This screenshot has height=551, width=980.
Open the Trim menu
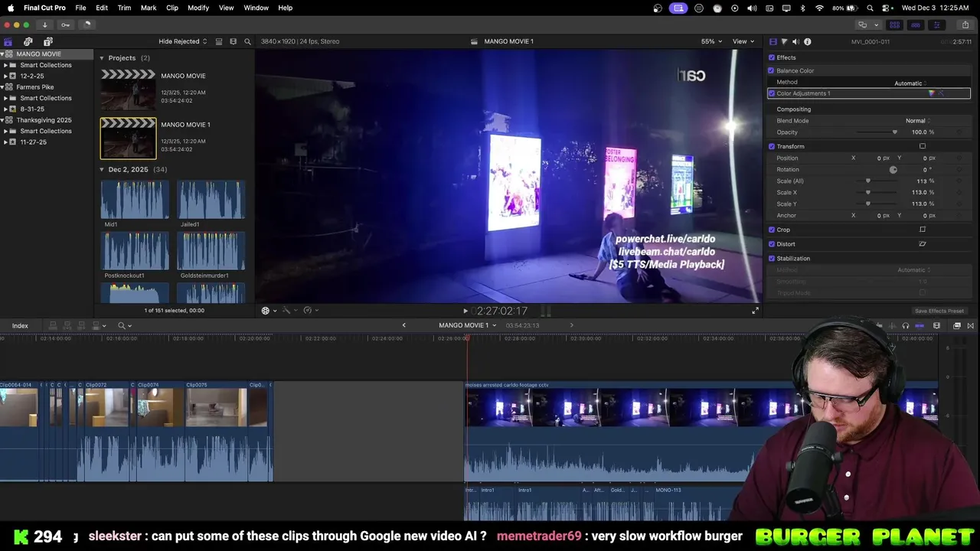[124, 8]
